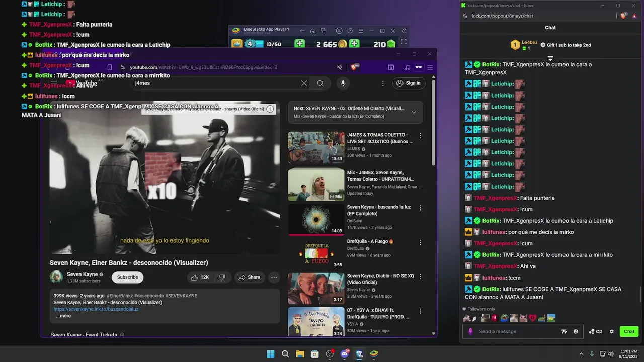The width and height of the screenshot is (644, 362).
Task: Open Windows taskbar Search
Action: click(x=285, y=354)
